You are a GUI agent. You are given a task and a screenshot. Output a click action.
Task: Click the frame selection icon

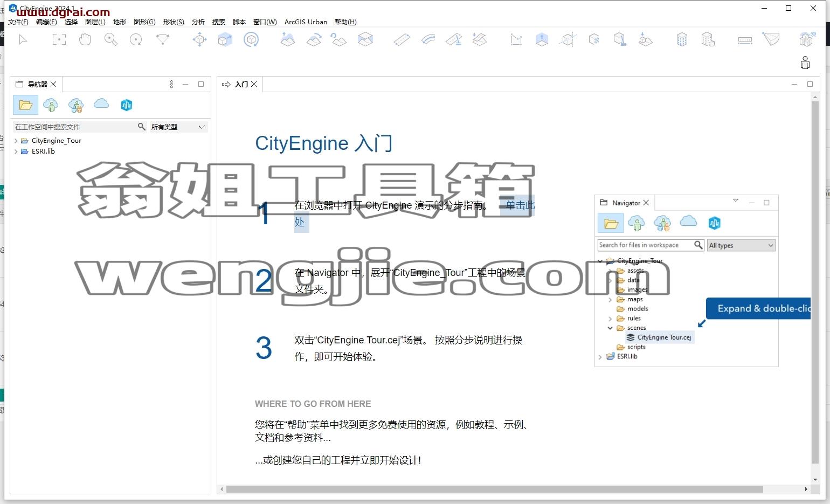click(59, 39)
